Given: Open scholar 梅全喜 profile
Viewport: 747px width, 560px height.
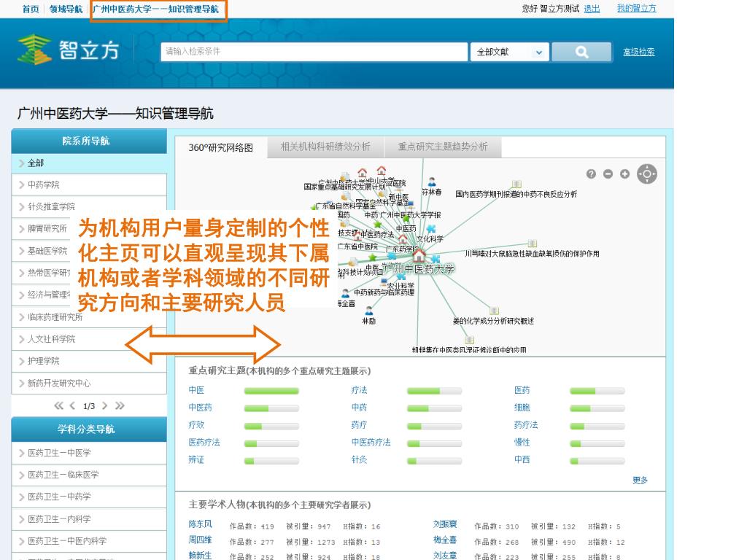Looking at the screenshot, I should (445, 540).
